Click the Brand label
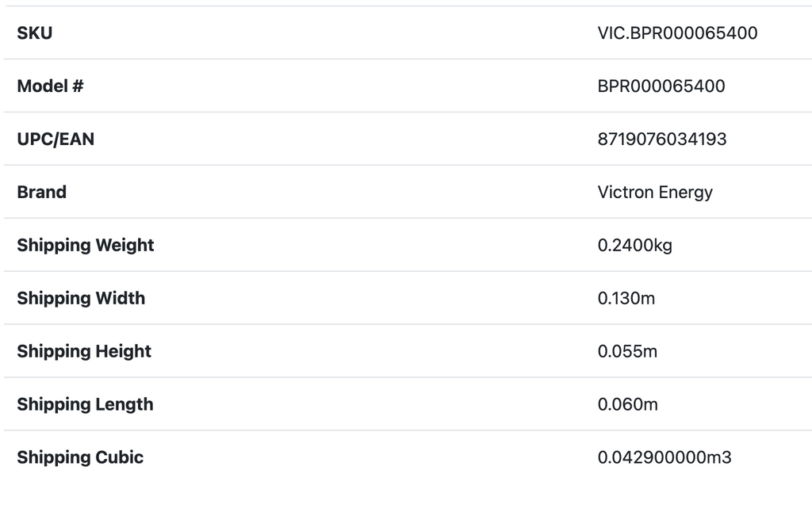This screenshot has height=512, width=812. pos(42,193)
